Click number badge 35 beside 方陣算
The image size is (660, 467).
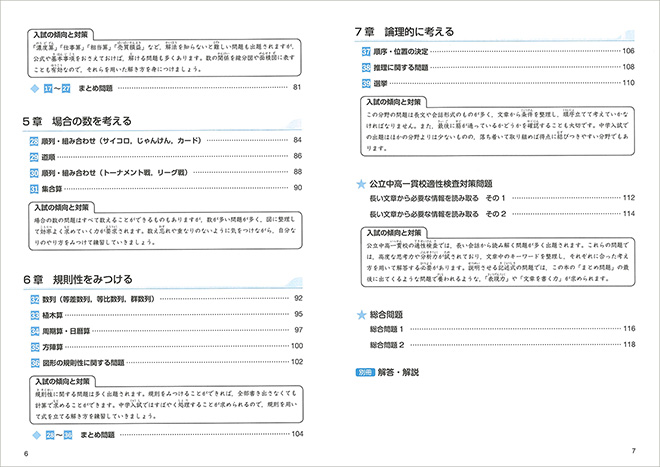pos(35,347)
